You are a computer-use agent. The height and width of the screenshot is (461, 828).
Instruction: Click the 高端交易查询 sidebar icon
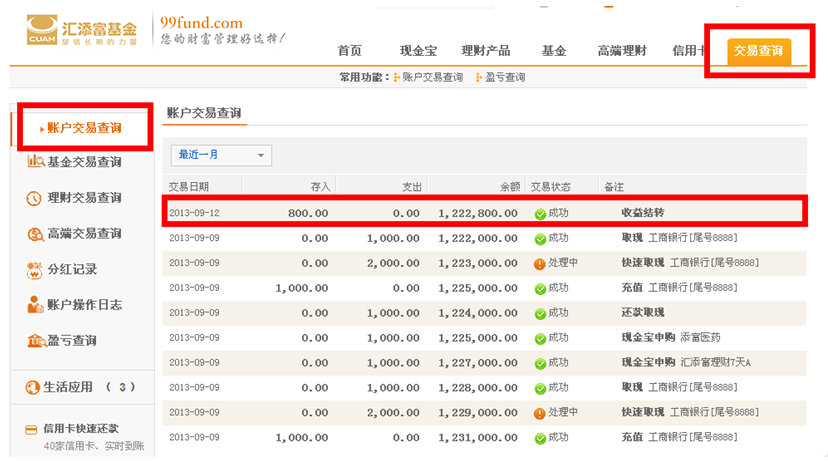pos(34,234)
